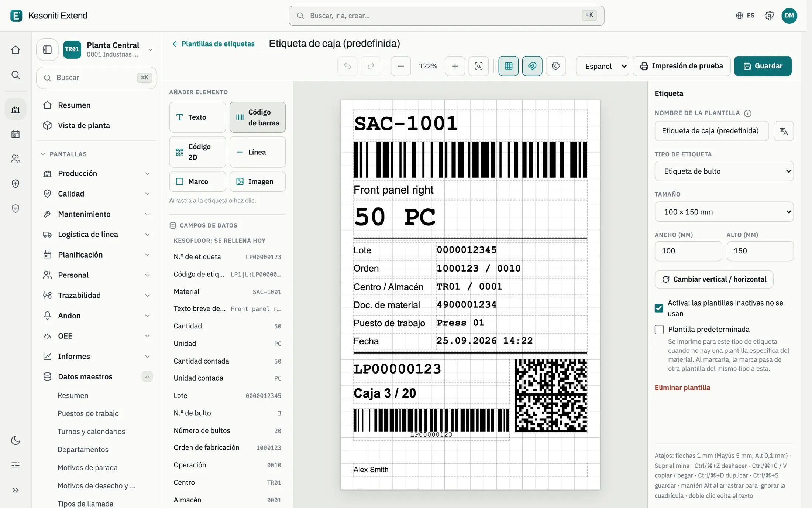Click the tag icon in toolbar

[x=556, y=66]
